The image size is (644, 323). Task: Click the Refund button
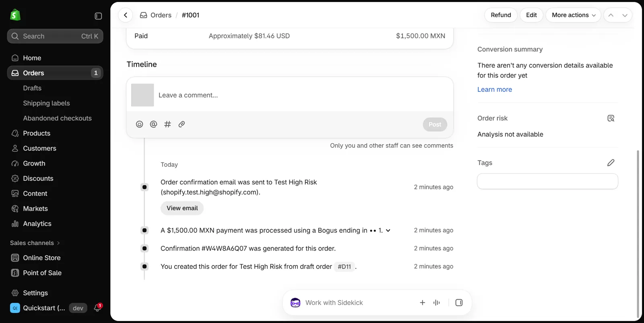[x=501, y=15]
